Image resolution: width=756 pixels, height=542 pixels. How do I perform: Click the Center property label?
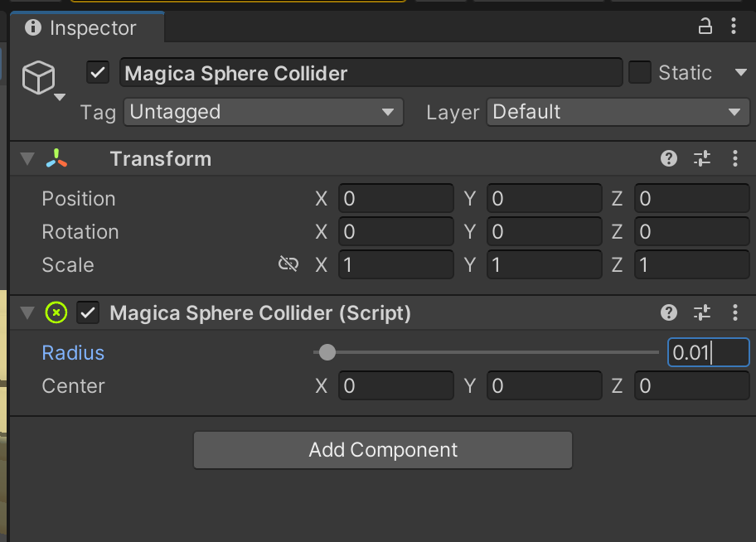point(73,385)
